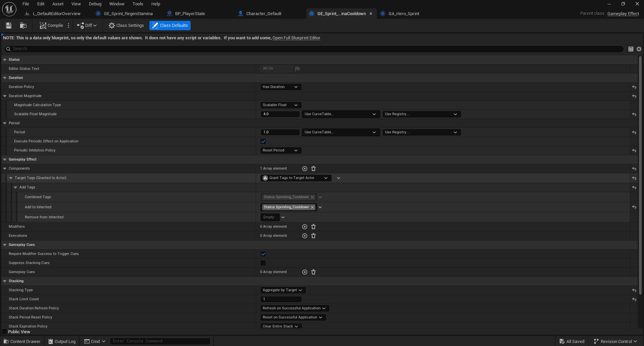
Task: Open the Asset menu
Action: (58, 4)
